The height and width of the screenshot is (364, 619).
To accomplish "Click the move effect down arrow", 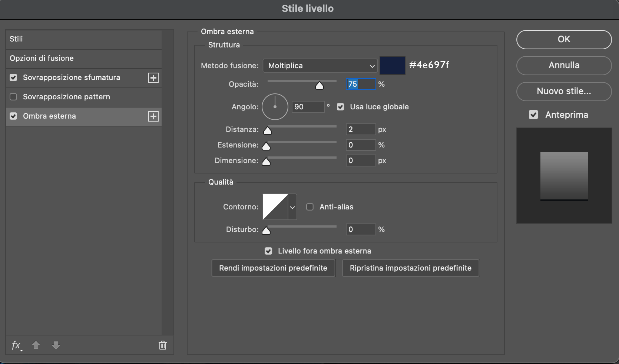I will [x=56, y=345].
